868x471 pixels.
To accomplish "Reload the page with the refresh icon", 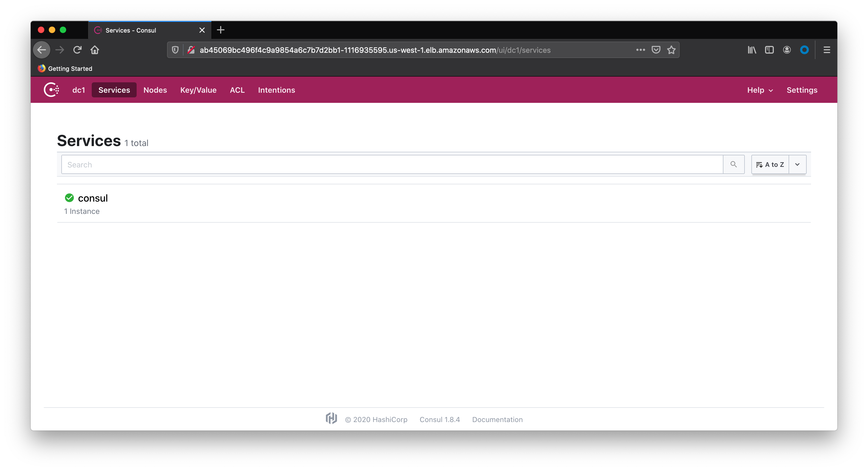I will pyautogui.click(x=77, y=50).
